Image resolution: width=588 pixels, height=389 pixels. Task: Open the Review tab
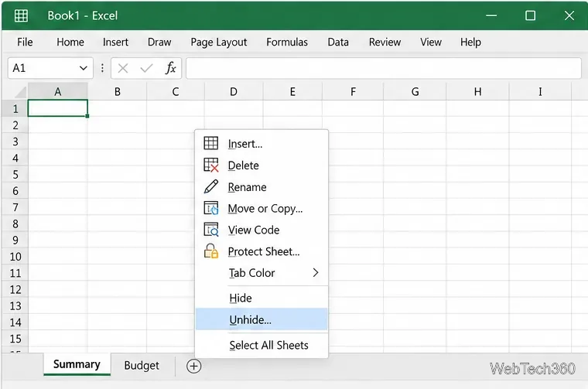click(x=385, y=42)
